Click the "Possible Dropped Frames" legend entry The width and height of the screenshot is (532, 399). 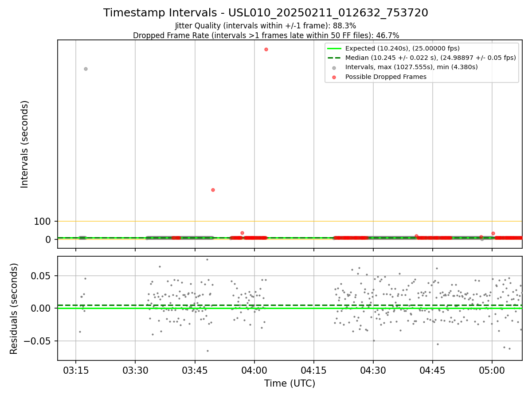pos(386,77)
